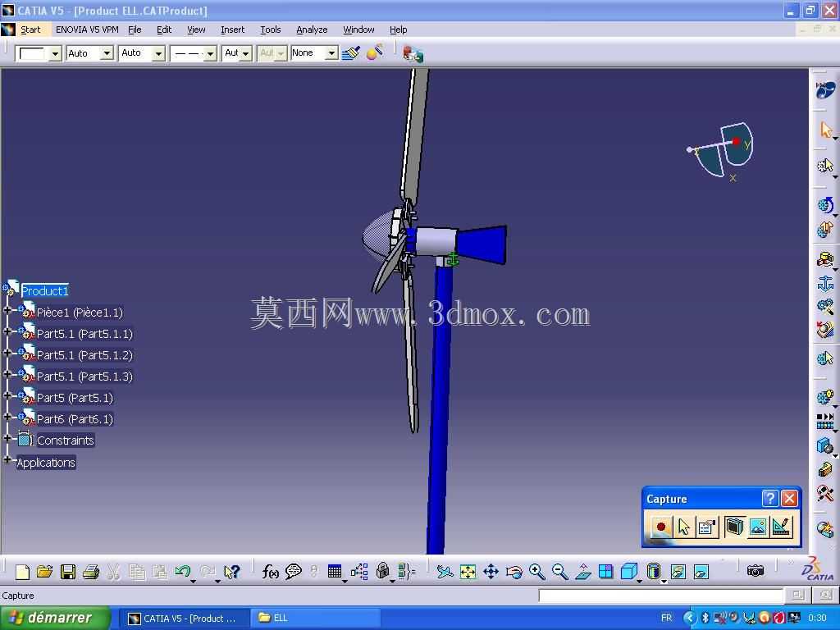This screenshot has width=840, height=630.
Task: Start recording with the red Capture button
Action: [x=660, y=527]
